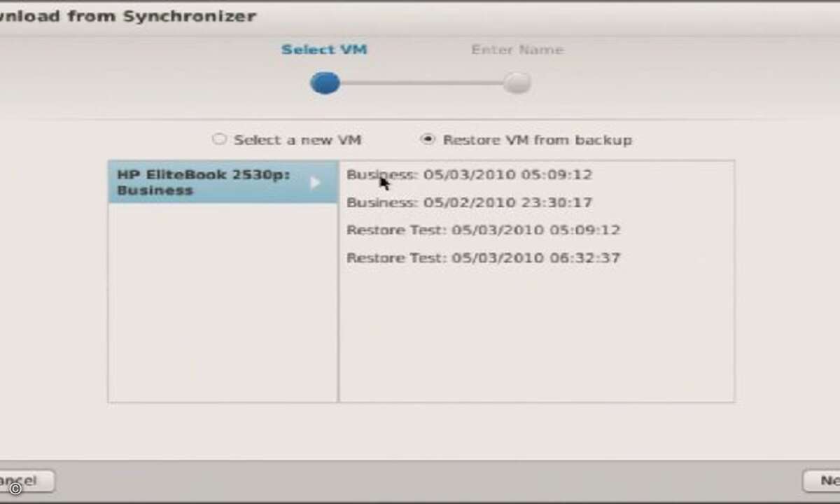
Task: Select backup Restore Test: 05/03/2010 05:09:12
Action: click(484, 230)
